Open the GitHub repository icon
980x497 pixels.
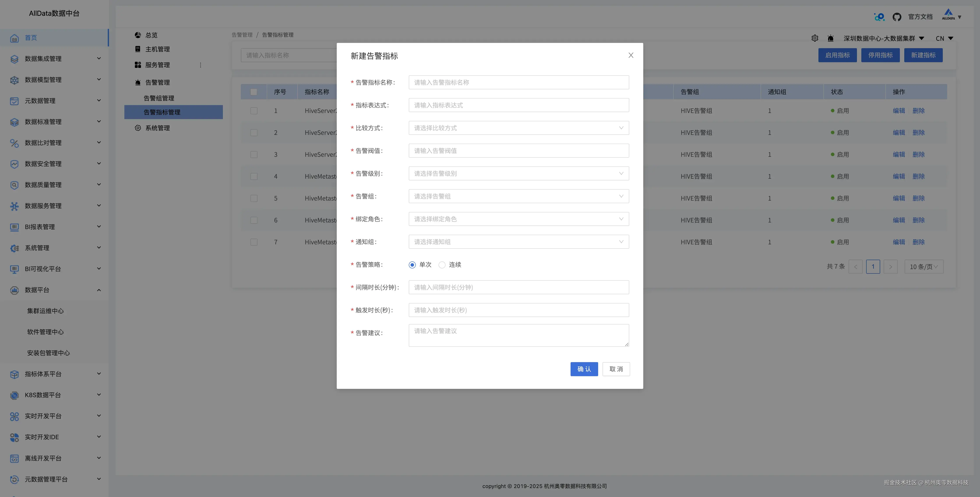(x=897, y=17)
